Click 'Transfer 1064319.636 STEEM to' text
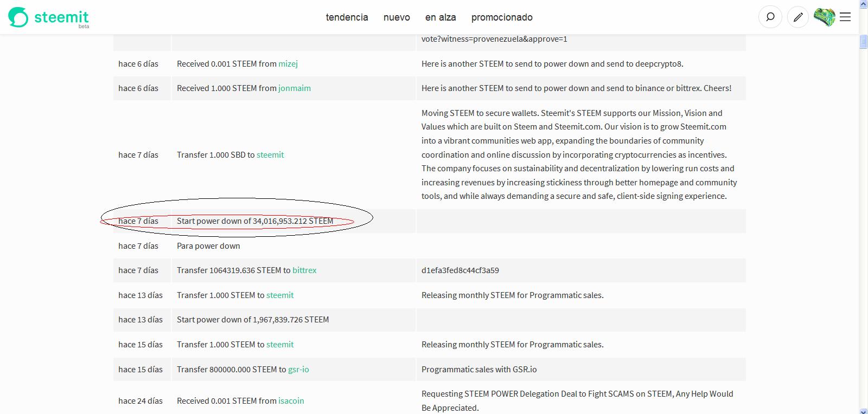Screen dimensions: 868x414 pos(233,270)
